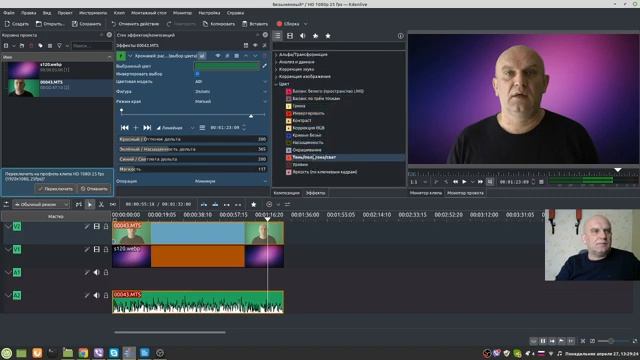
Task: Click the project bin search field
Action: 91,46
